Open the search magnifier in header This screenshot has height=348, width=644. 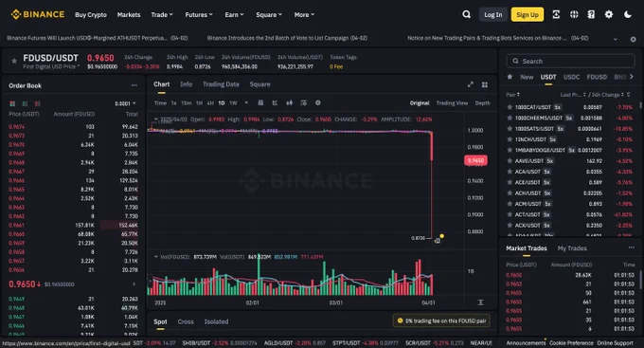pos(466,14)
